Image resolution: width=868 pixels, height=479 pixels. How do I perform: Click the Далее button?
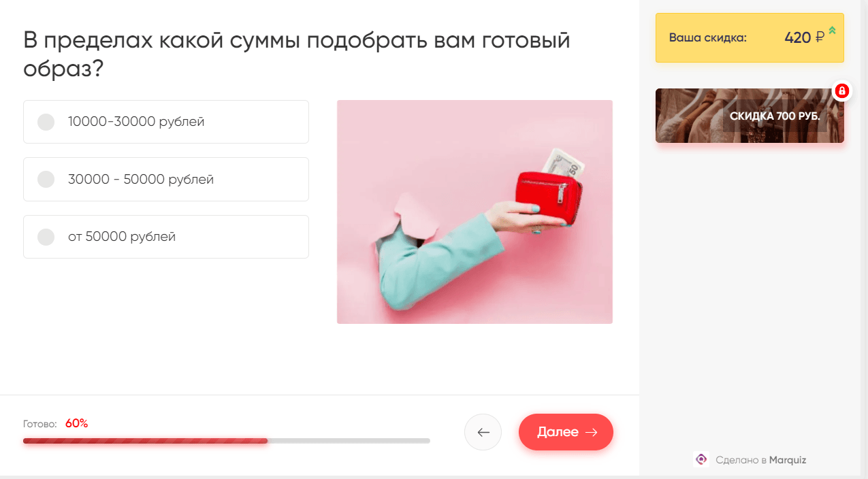pyautogui.click(x=566, y=432)
